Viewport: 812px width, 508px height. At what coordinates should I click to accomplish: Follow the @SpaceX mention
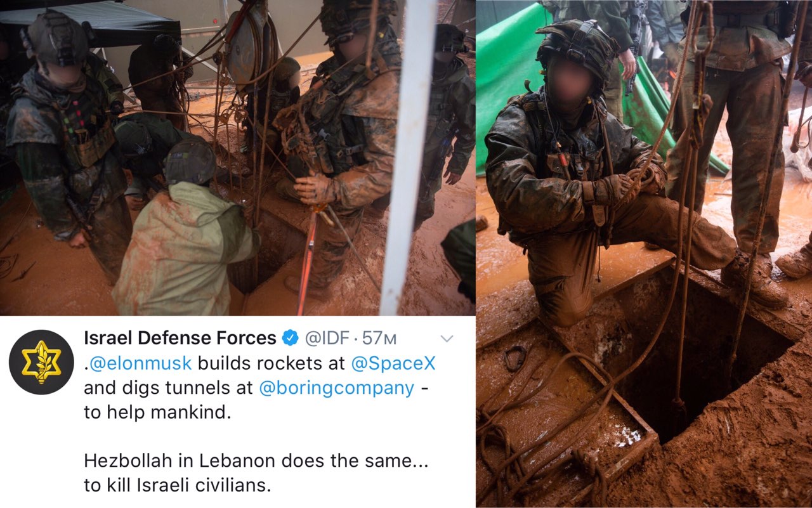tap(393, 363)
